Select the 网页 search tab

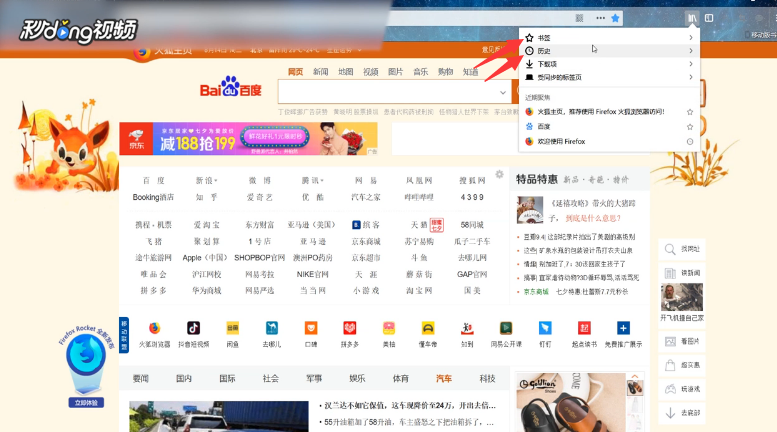(295, 72)
